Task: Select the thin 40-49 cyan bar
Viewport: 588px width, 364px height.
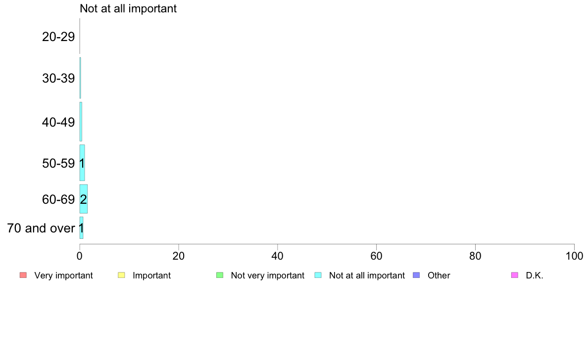Action: [81, 122]
